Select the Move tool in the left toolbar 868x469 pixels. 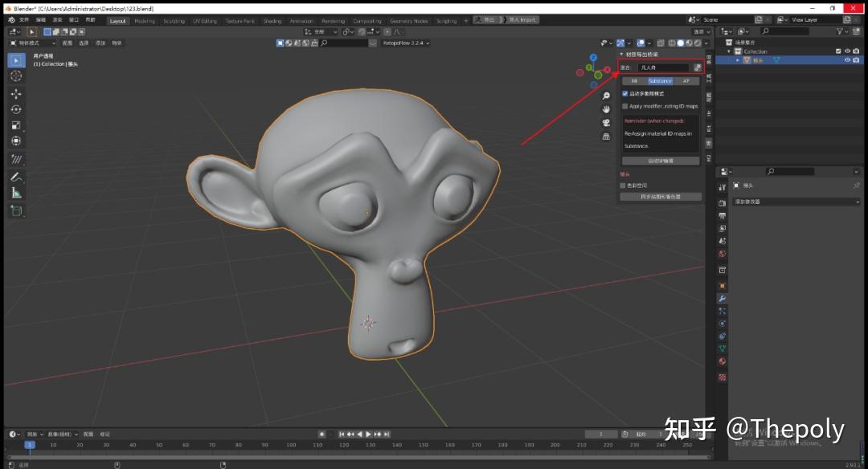click(x=16, y=94)
